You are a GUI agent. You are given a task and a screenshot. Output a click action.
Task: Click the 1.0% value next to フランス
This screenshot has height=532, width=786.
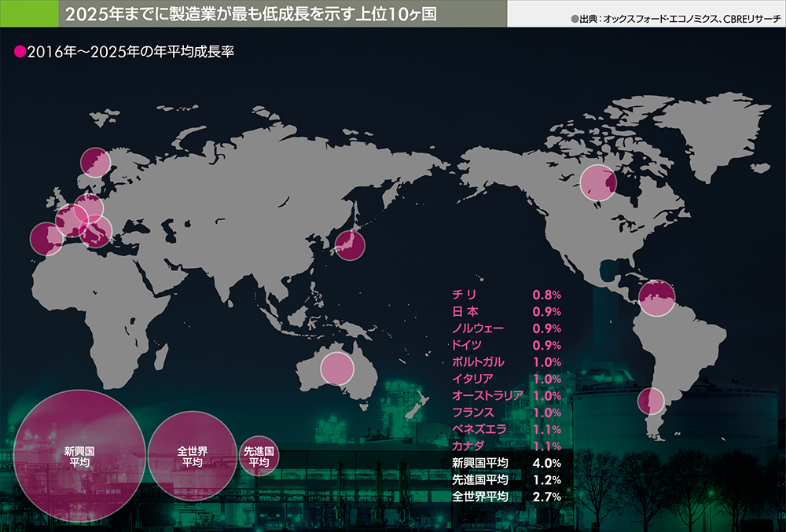pyautogui.click(x=547, y=413)
